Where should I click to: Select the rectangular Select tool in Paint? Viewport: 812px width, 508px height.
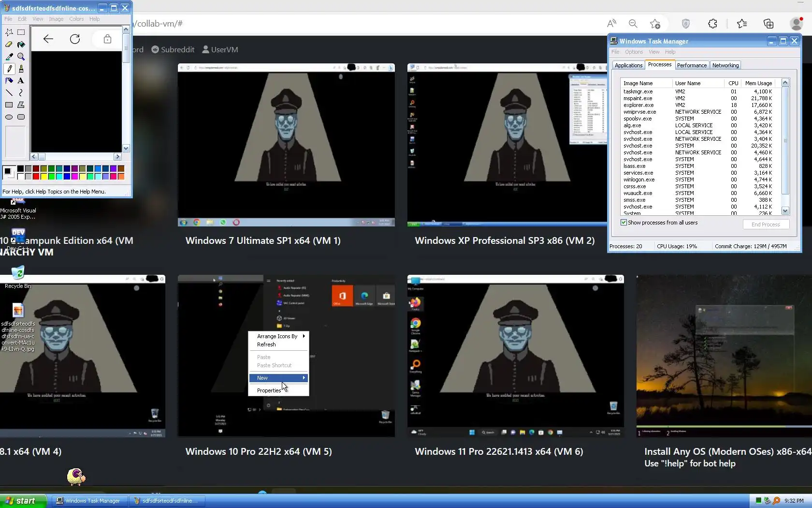click(x=21, y=32)
